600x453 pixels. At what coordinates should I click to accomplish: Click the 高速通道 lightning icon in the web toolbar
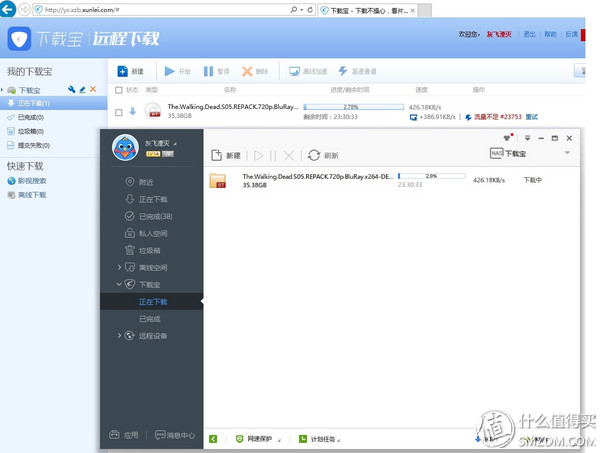pyautogui.click(x=343, y=71)
